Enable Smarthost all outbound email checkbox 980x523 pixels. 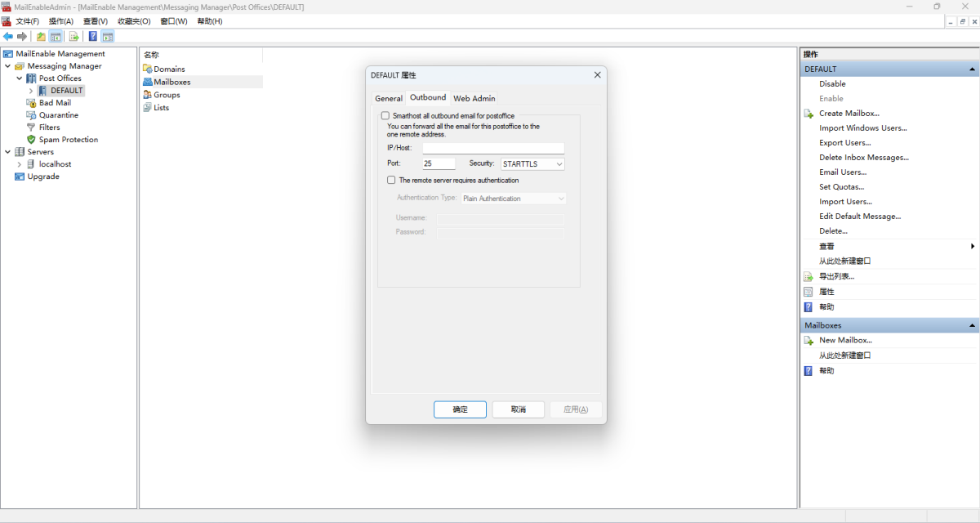click(x=385, y=116)
